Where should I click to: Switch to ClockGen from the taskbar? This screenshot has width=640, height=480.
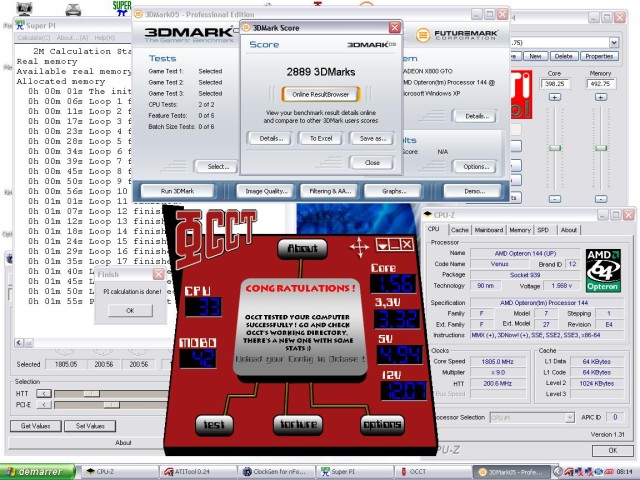(277, 472)
